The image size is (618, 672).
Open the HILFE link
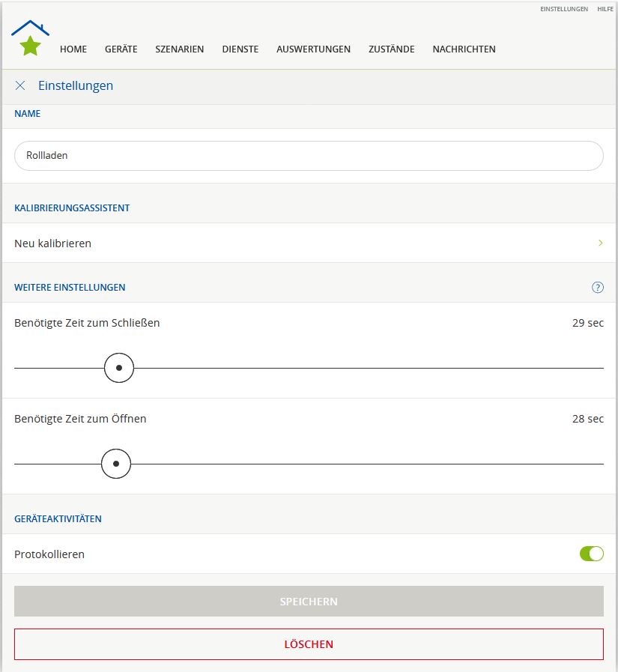pyautogui.click(x=605, y=9)
